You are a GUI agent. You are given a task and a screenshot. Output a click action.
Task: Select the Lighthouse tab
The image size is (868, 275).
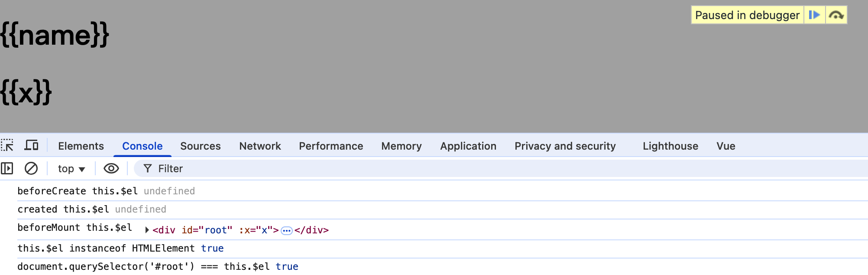670,146
